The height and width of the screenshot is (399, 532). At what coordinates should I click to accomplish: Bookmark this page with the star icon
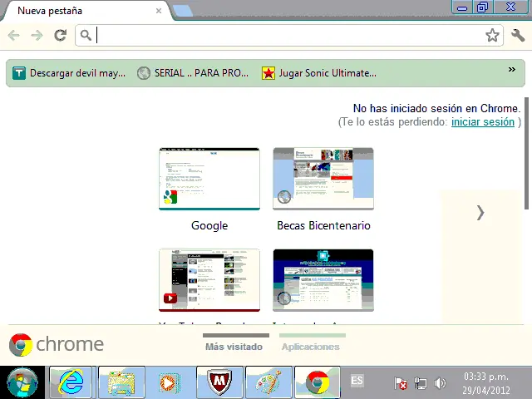[492, 35]
